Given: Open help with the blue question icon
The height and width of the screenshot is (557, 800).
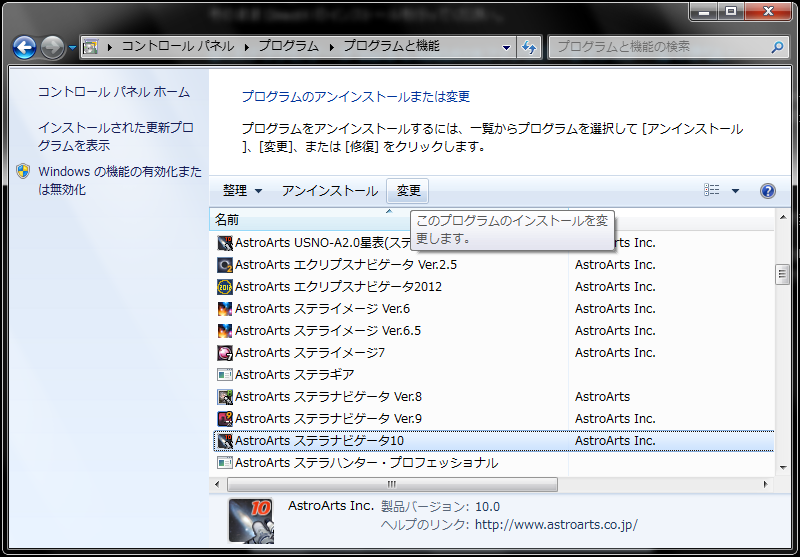Looking at the screenshot, I should tap(767, 191).
